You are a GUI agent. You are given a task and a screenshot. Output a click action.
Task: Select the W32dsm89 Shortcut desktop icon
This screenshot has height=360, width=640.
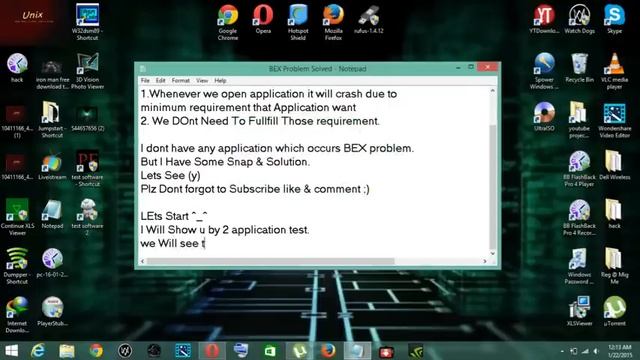point(87,22)
